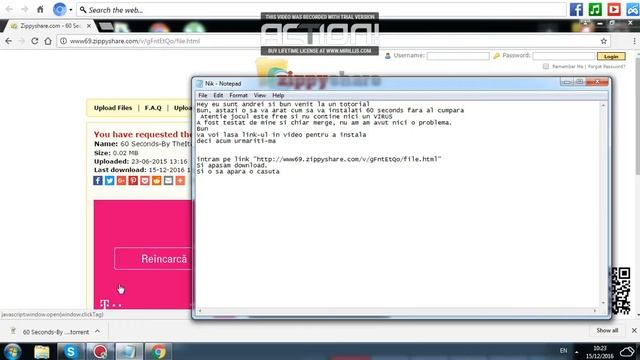Share the file on Google Plus
This screenshot has height=360, width=640.
tap(122, 180)
